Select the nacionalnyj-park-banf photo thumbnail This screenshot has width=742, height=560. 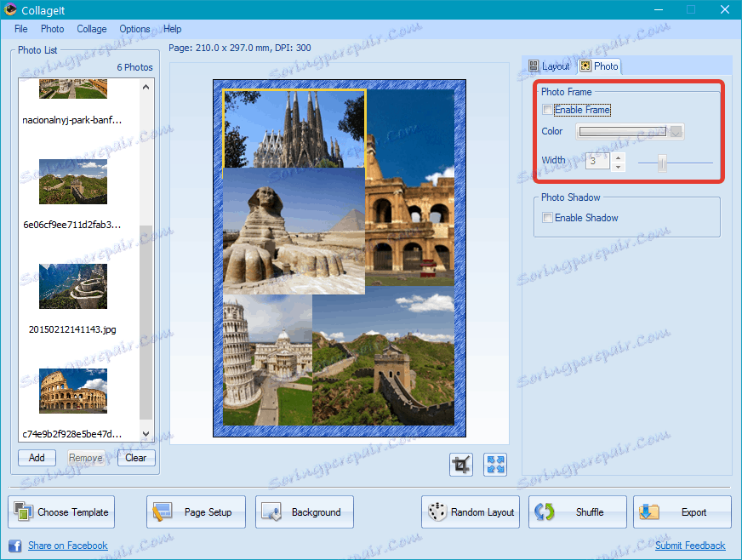tap(73, 89)
